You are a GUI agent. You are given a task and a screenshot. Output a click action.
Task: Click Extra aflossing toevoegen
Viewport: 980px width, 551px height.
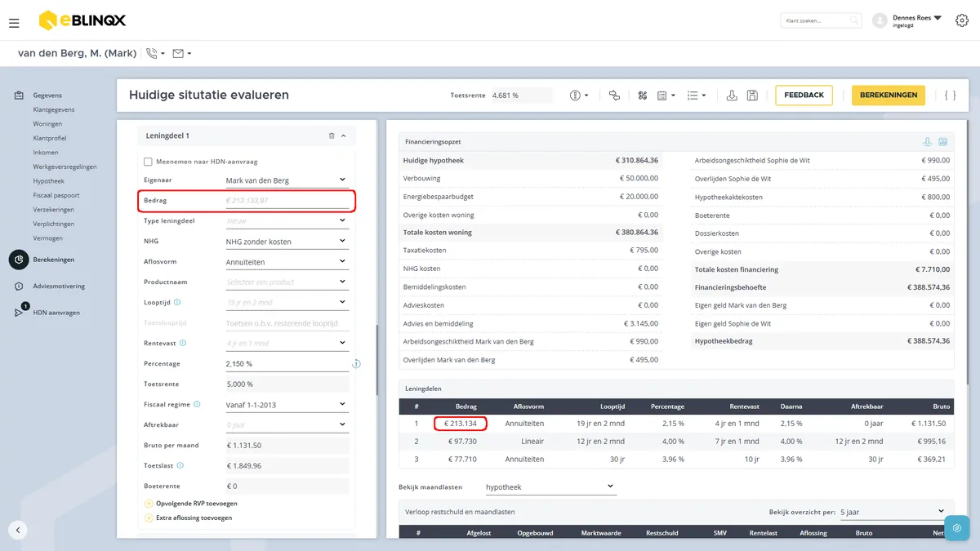(194, 518)
